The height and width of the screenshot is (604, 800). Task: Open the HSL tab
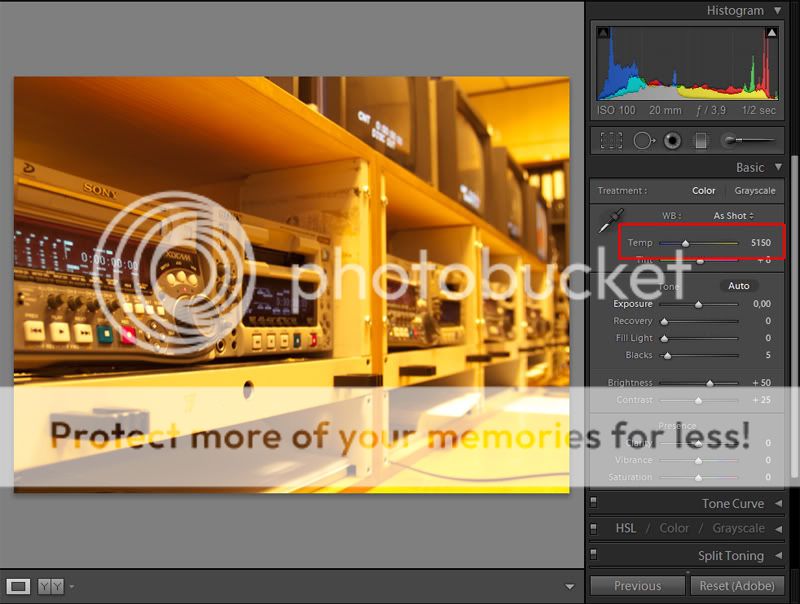pyautogui.click(x=626, y=528)
